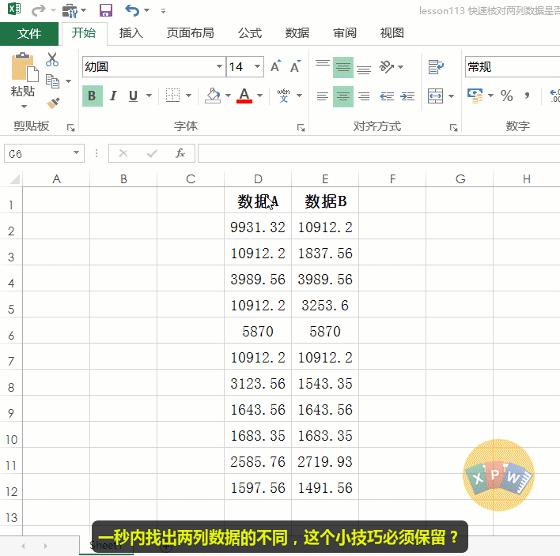
Task: Toggle center horizontal alignment button
Action: click(x=343, y=96)
